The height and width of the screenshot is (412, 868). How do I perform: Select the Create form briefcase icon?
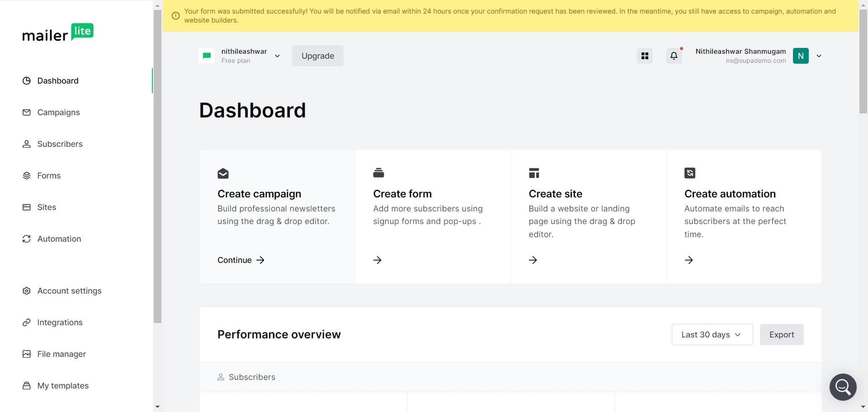pos(378,173)
